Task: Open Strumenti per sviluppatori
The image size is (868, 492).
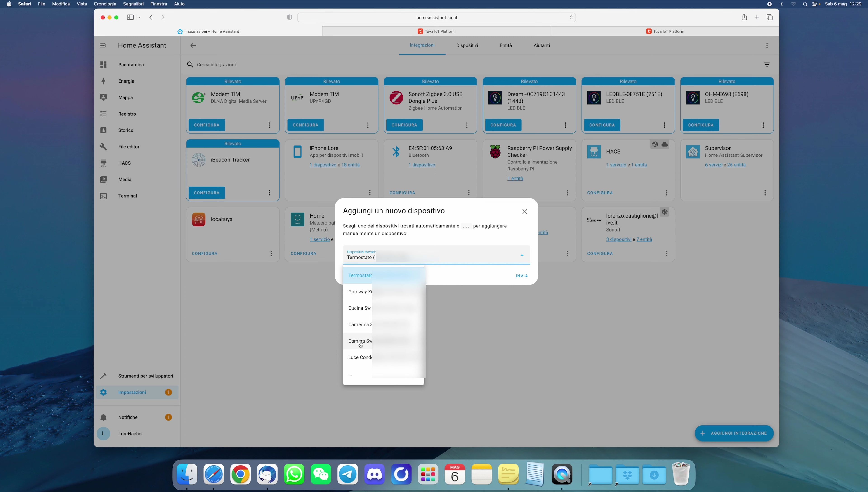Action: point(137,376)
